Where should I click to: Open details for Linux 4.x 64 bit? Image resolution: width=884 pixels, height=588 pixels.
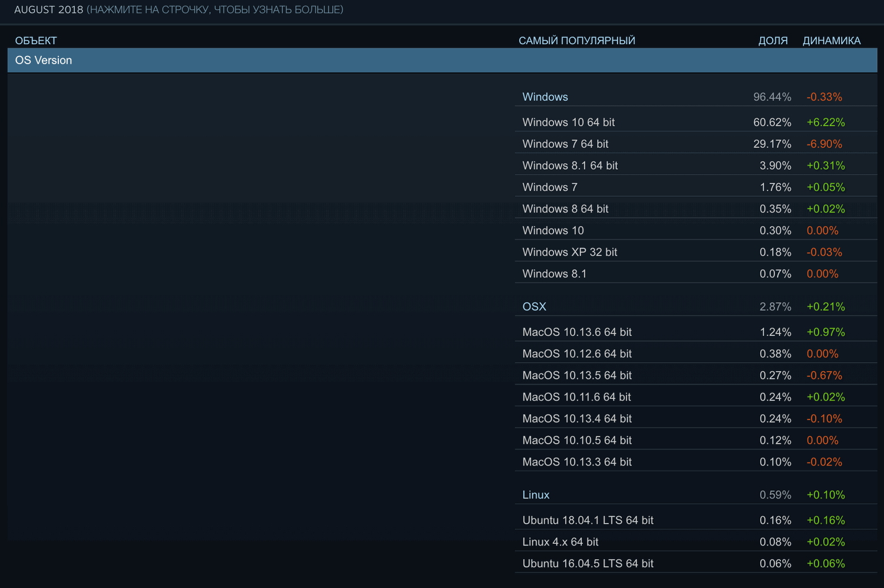[x=560, y=541]
